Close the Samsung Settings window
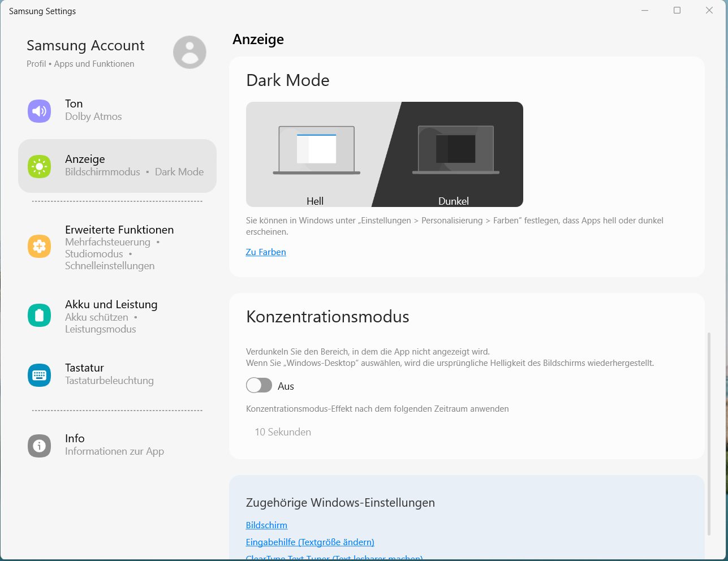 point(709,11)
